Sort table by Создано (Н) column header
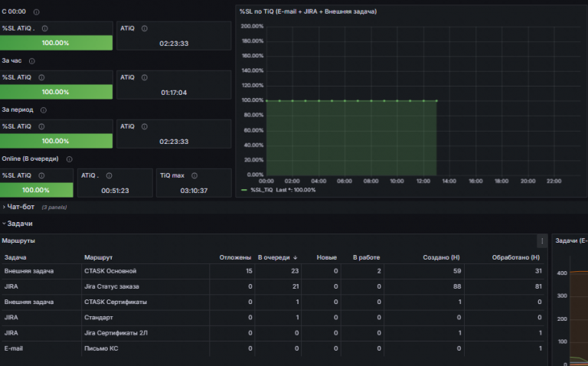 click(x=441, y=257)
